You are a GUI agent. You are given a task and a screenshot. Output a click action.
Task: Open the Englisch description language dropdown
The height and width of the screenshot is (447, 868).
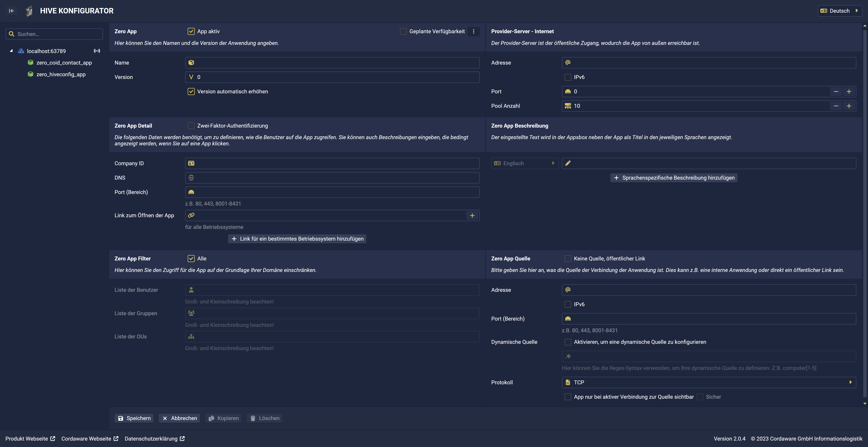pos(525,163)
